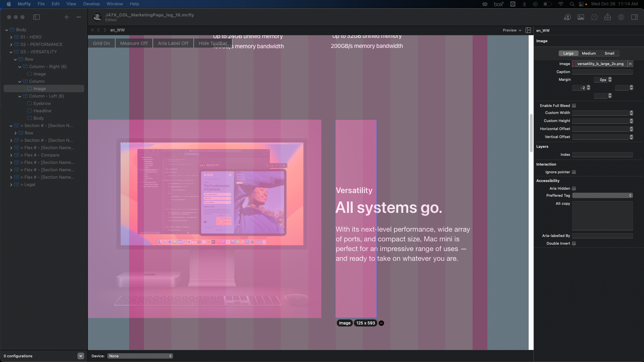Click the plus icon above layer tree
The image size is (644, 362).
point(66,17)
